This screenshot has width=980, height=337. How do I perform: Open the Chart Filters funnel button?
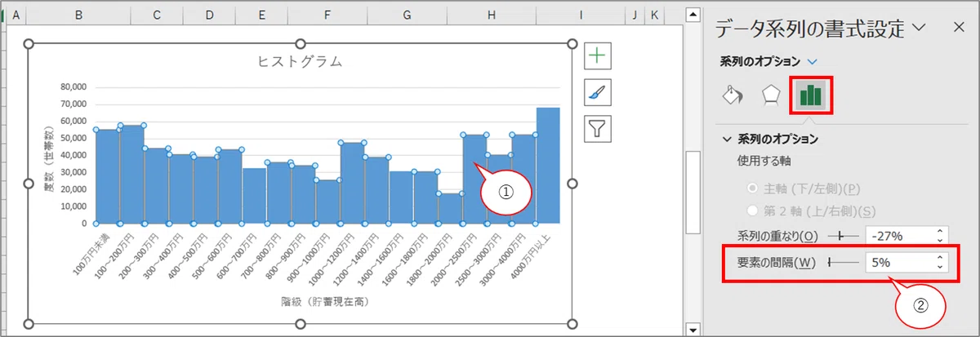[x=599, y=129]
